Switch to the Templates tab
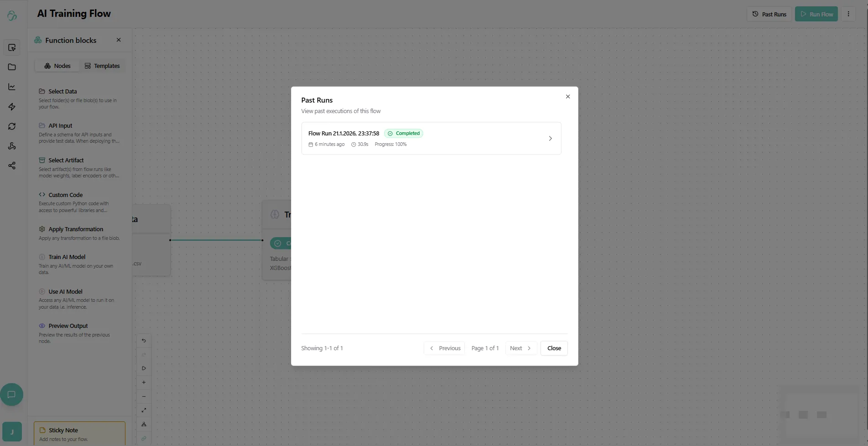868x446 pixels. click(x=102, y=66)
